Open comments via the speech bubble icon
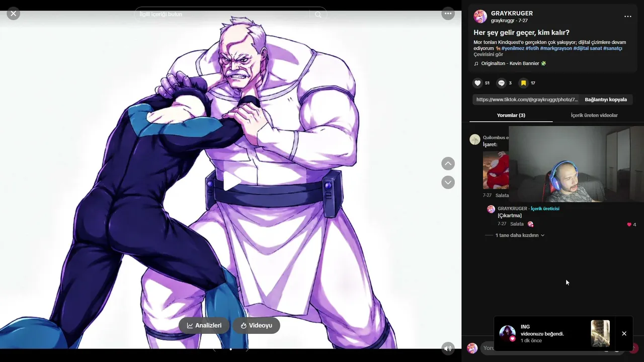Image resolution: width=644 pixels, height=362 pixels. [x=501, y=83]
